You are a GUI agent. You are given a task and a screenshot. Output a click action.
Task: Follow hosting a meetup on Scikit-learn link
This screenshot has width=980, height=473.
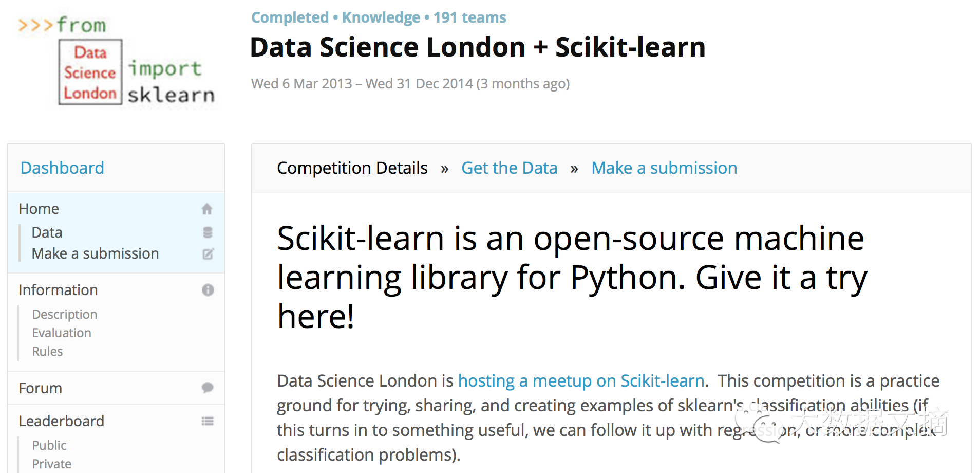click(x=581, y=381)
